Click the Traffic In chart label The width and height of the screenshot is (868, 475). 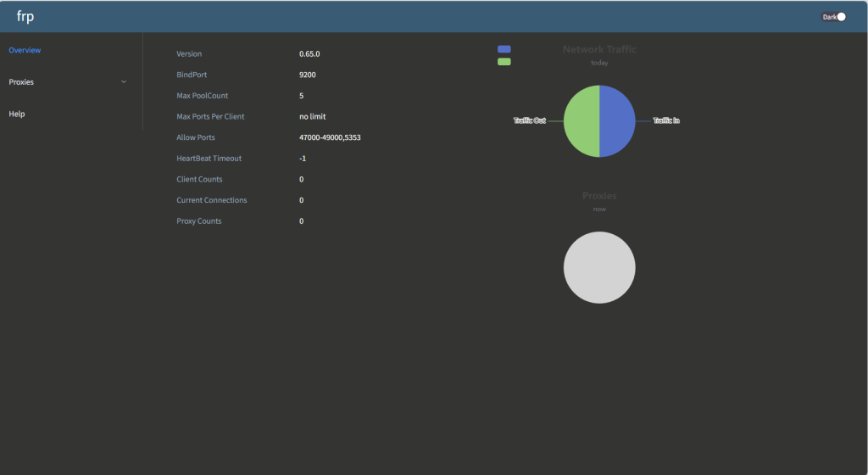pyautogui.click(x=666, y=121)
